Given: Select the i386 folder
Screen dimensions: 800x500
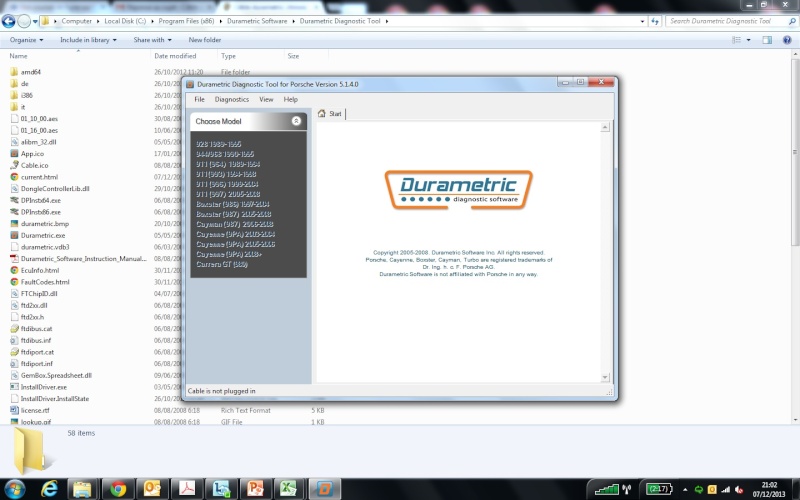Looking at the screenshot, I should coord(27,95).
